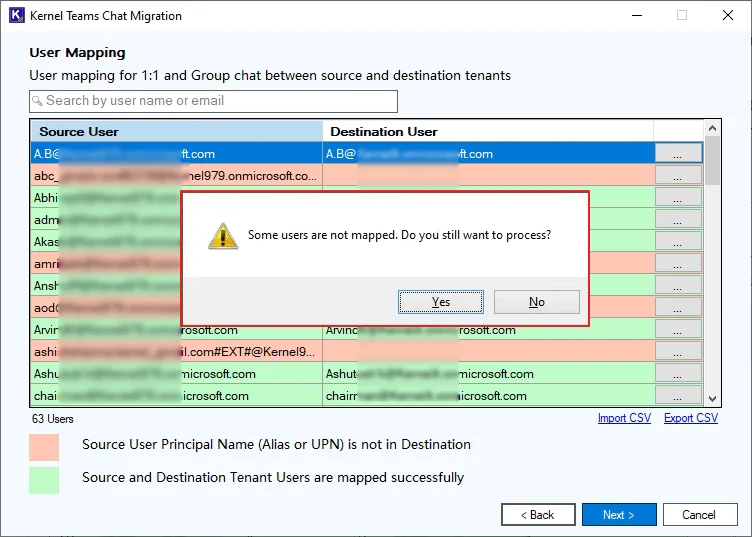Focus the search by user name field
Image resolution: width=752 pixels, height=537 pixels.
point(213,101)
